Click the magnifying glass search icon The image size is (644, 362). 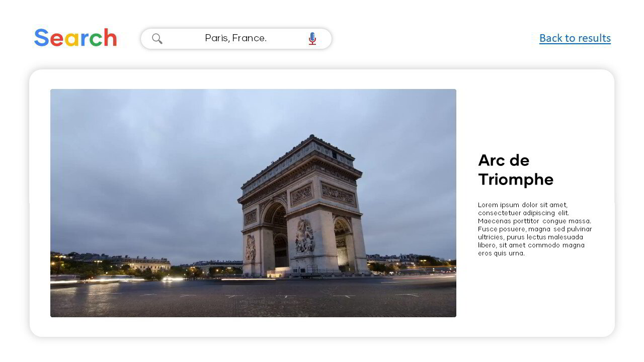point(157,39)
